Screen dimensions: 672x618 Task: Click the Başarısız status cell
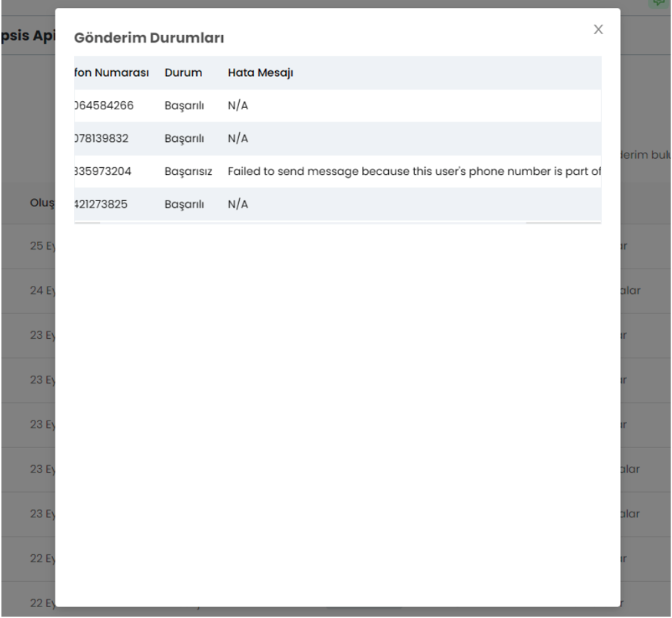click(x=188, y=172)
